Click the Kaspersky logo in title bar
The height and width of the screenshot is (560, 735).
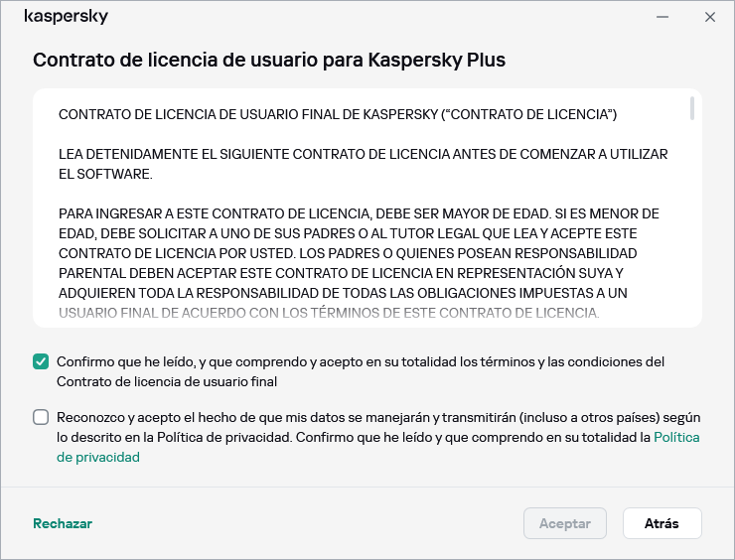coord(66,17)
